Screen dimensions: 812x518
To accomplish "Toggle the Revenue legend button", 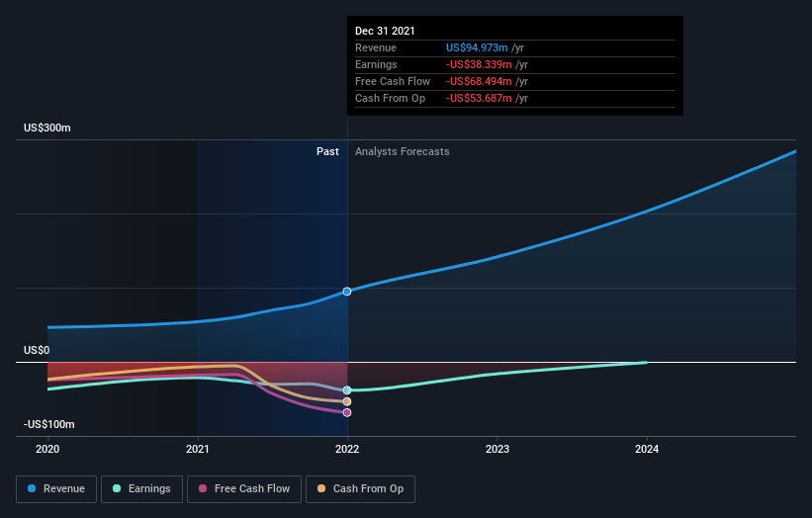I will click(x=56, y=489).
